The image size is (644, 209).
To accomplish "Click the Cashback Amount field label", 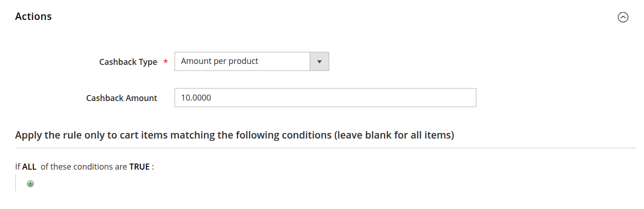I will [x=122, y=98].
